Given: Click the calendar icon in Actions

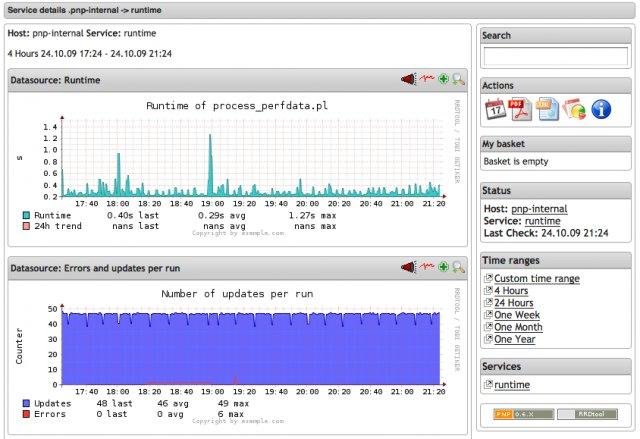Looking at the screenshot, I should [x=496, y=109].
